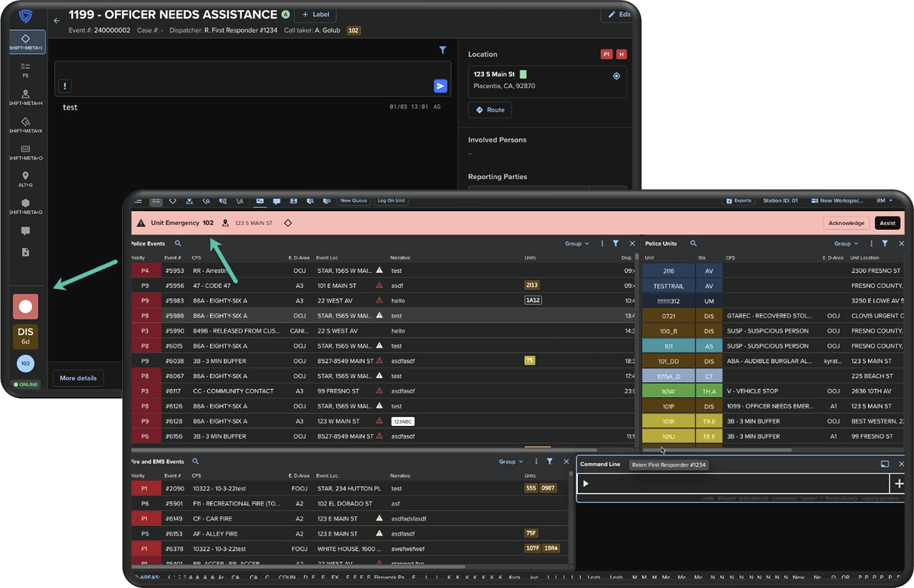Click the Edit pencil on the 1199 event header
The height and width of the screenshot is (588, 914).
coord(619,14)
